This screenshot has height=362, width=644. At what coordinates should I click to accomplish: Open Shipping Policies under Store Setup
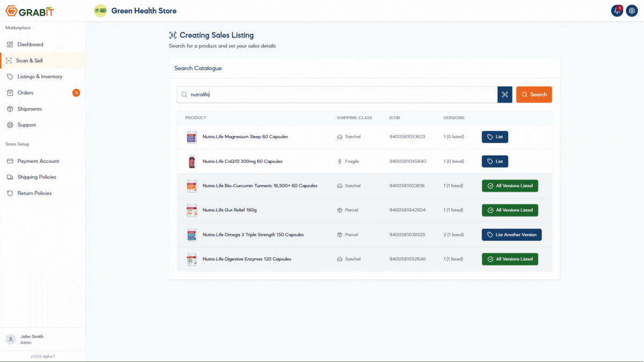tap(33, 177)
